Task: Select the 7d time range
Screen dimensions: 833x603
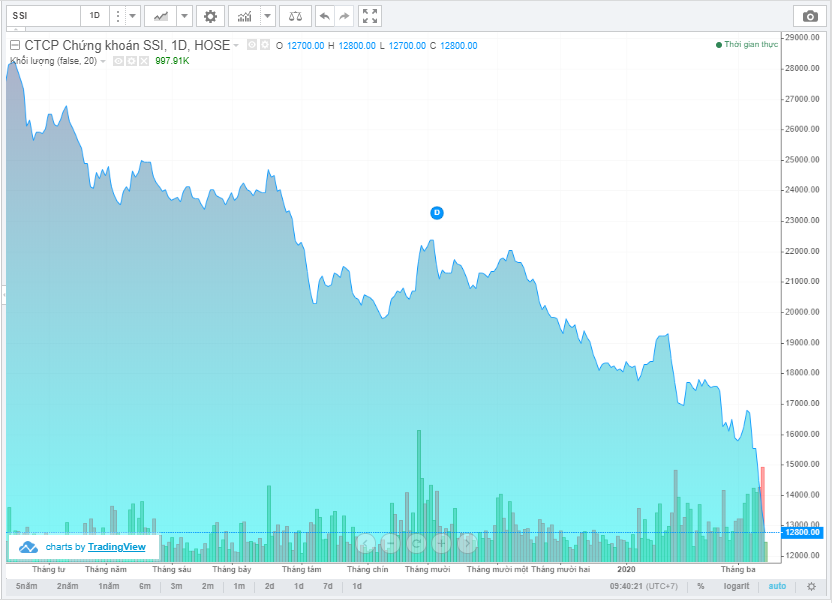Action: click(x=328, y=587)
